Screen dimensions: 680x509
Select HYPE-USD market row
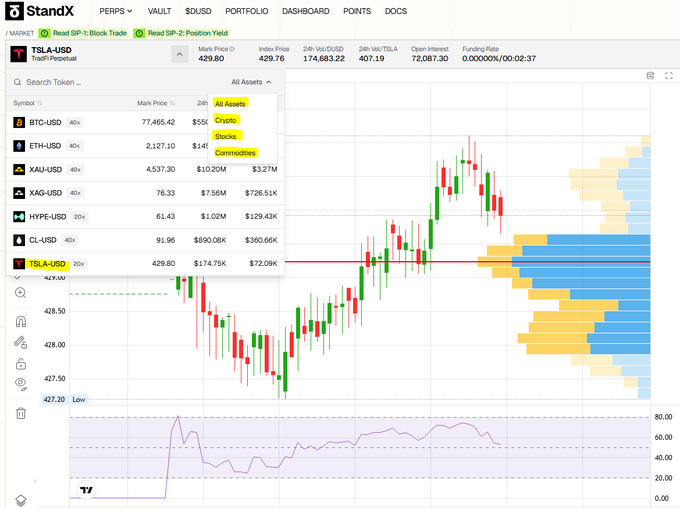pos(145,216)
